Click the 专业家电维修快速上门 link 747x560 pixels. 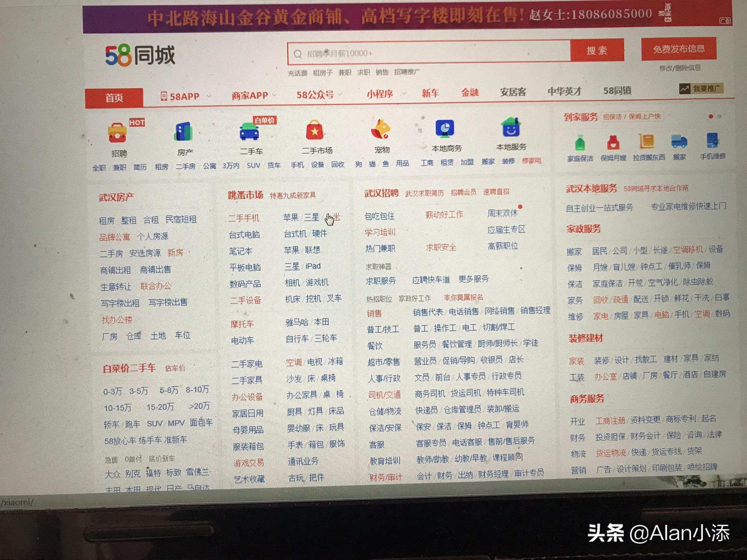coord(688,206)
